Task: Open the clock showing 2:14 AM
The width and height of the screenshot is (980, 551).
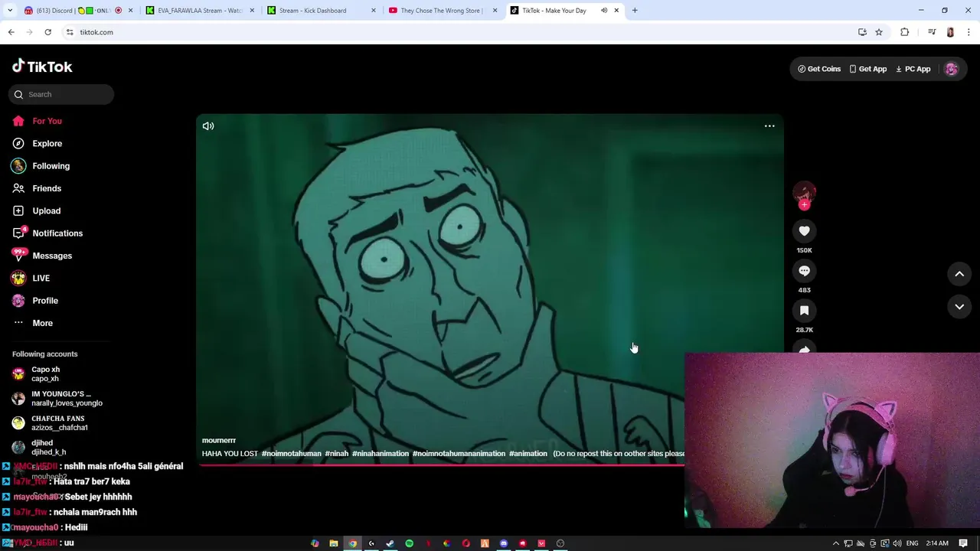Action: (x=937, y=543)
